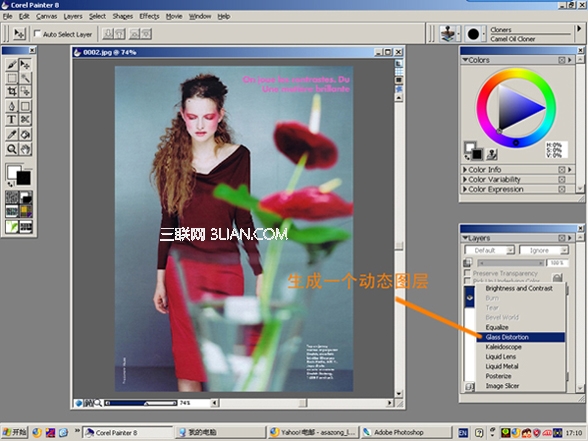Toggle Preserve Transparency checkbox
Screen dimensions: 588x441
(x=467, y=273)
